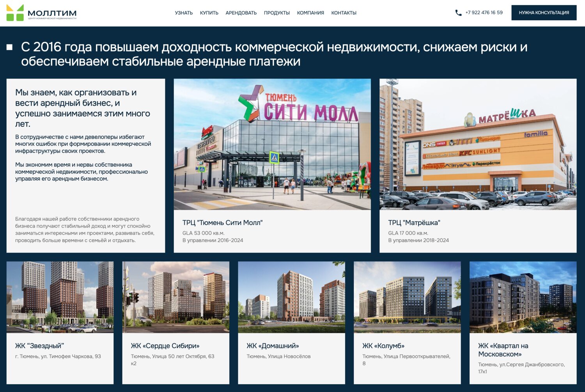The height and width of the screenshot is (392, 585).
Task: Open the ЖК Квартал на Московском image
Action: point(523,297)
